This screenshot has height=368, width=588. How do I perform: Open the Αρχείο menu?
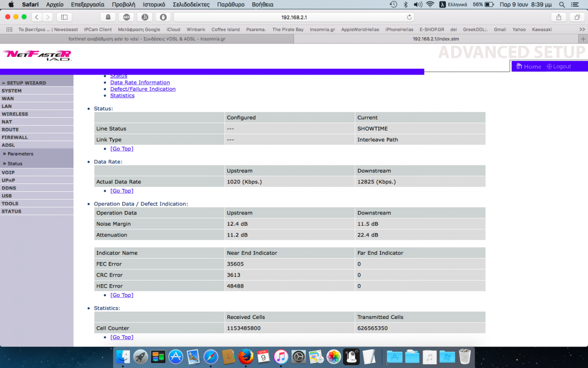(x=55, y=4)
